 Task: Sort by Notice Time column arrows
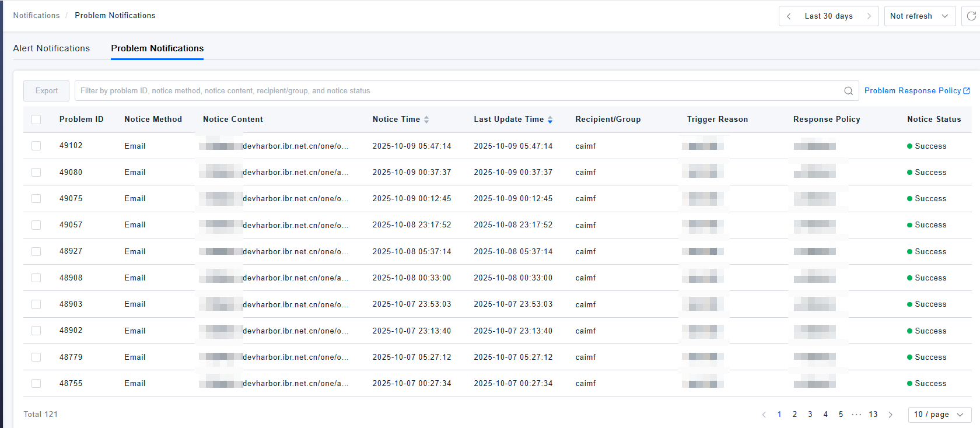[x=426, y=120]
